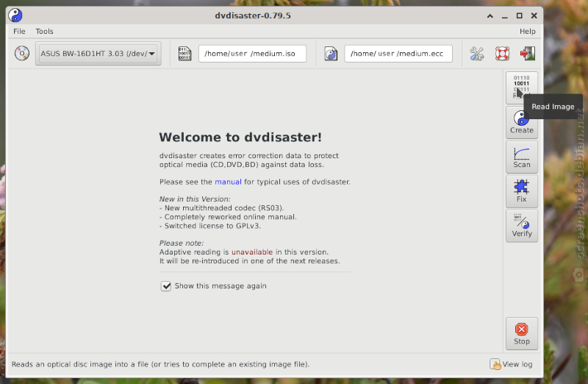Open preferences with the wrench icon
The width and height of the screenshot is (588, 384).
click(x=476, y=54)
